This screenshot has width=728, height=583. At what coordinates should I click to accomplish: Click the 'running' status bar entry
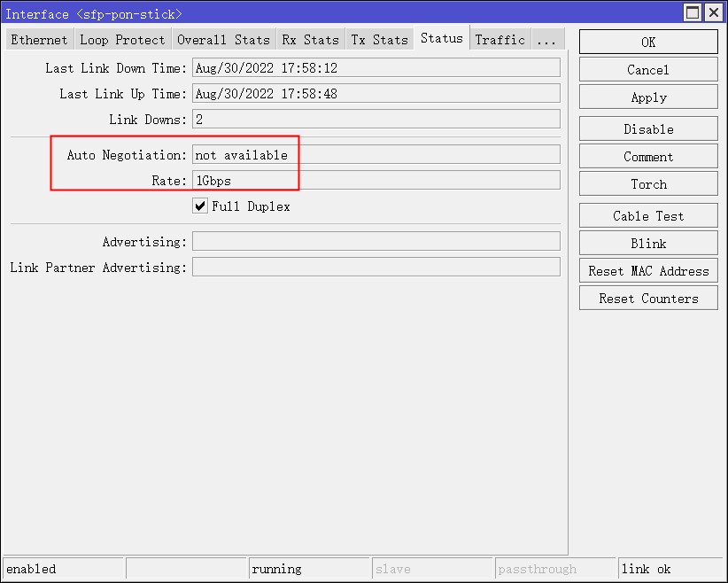(310, 569)
